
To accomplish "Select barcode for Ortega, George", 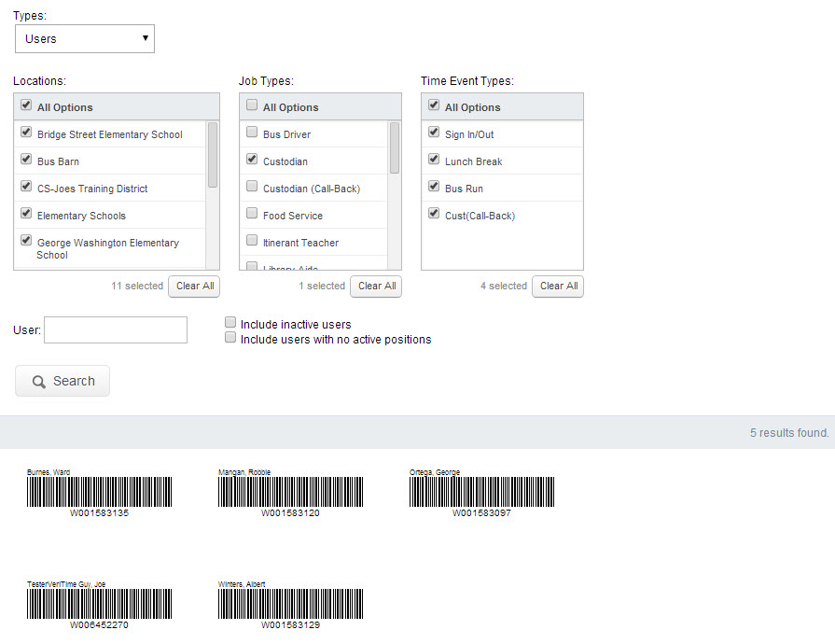I will (x=482, y=492).
